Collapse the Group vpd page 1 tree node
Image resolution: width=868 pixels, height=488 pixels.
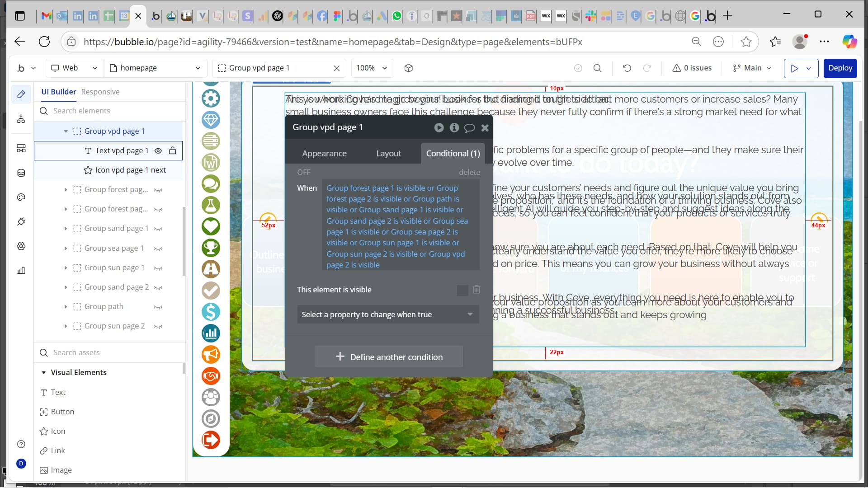(66, 131)
